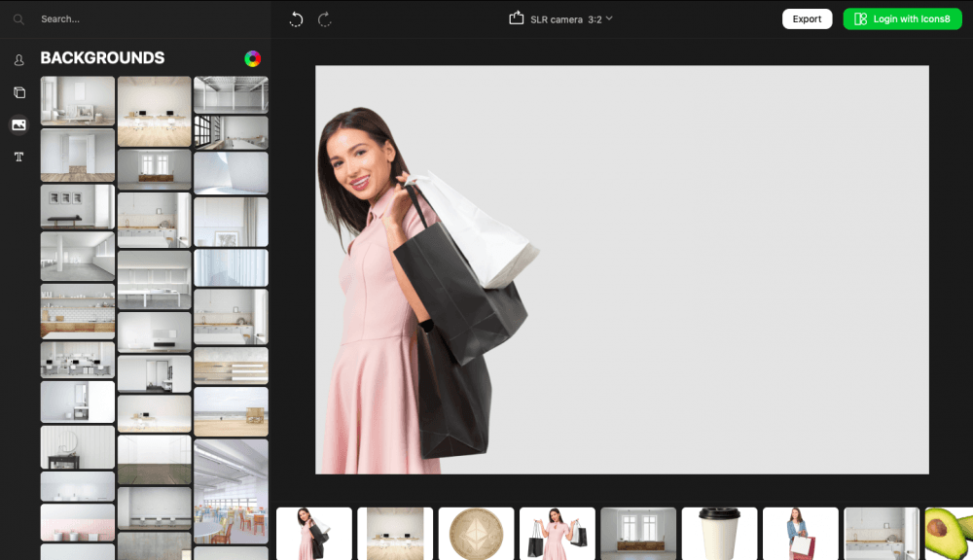Click the share icon beside SLR camera
The width and height of the screenshot is (973, 560).
517,18
